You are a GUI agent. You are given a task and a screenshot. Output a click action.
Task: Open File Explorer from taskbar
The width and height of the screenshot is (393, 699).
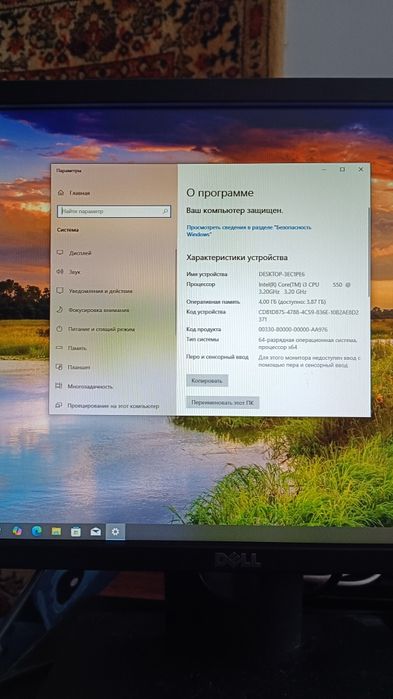point(56,531)
